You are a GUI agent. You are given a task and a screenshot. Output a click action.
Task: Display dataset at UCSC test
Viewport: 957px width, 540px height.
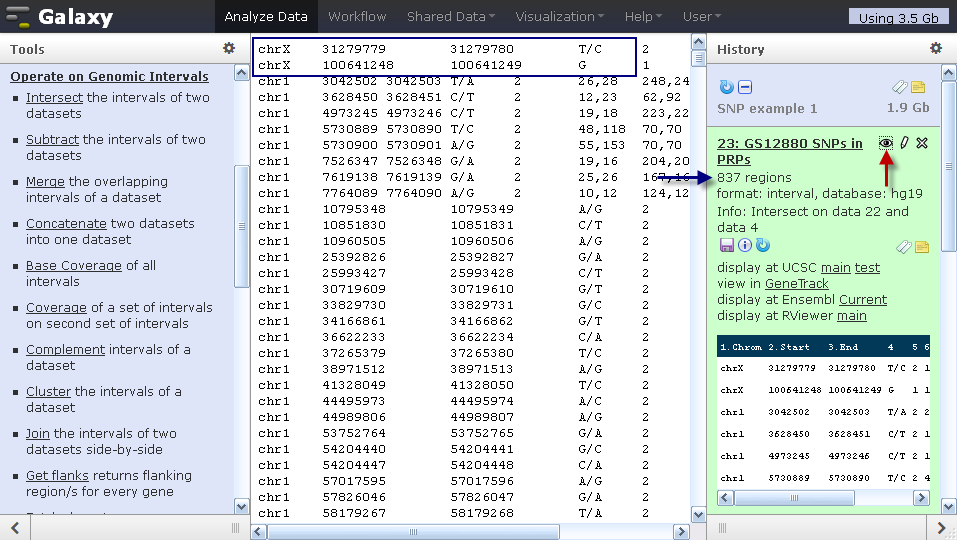(x=867, y=268)
